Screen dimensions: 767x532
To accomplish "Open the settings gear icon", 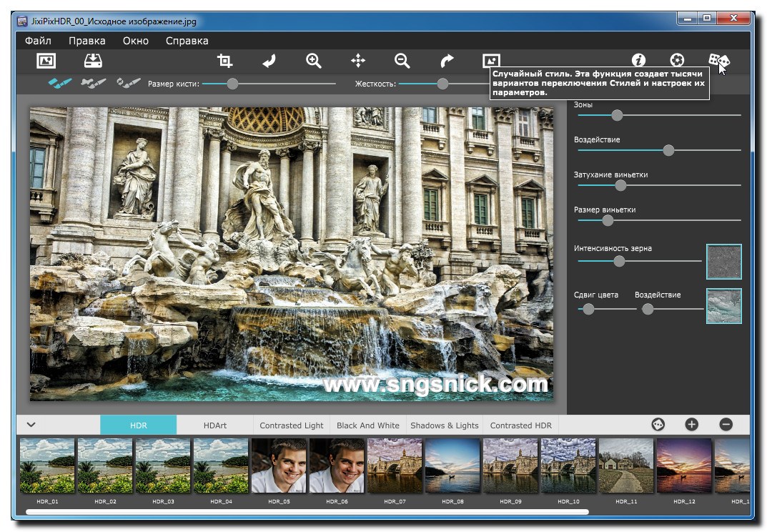I will [x=677, y=60].
